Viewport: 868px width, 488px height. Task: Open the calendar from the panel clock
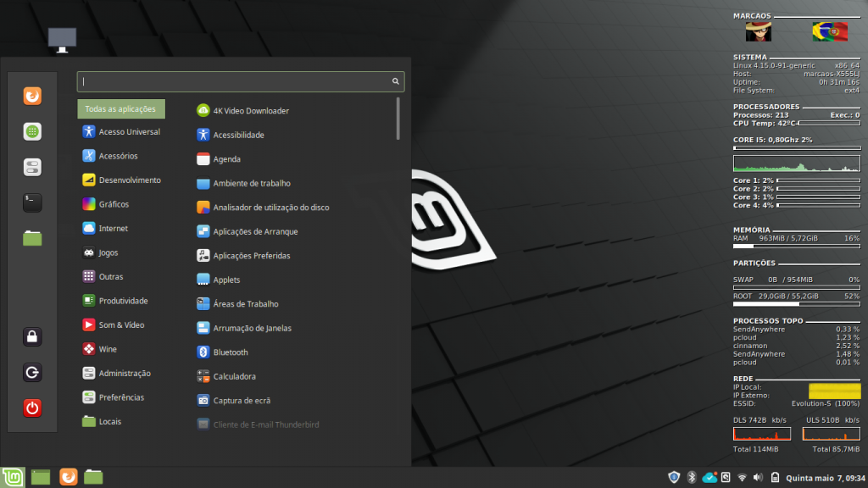(826, 478)
